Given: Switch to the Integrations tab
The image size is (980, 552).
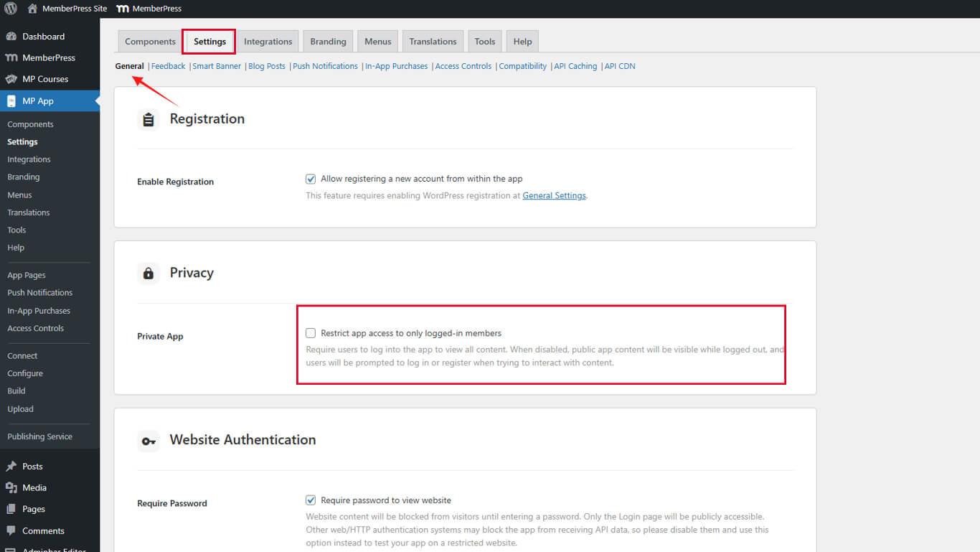Looking at the screenshot, I should (268, 42).
